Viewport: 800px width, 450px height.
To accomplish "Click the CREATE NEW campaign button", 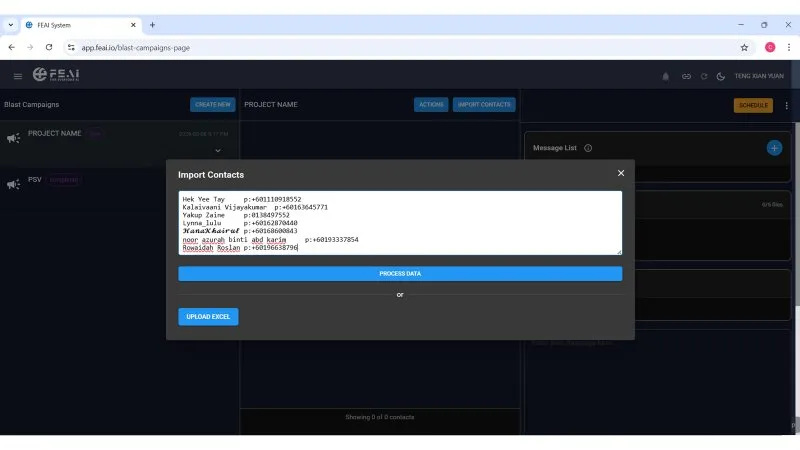I will [213, 105].
